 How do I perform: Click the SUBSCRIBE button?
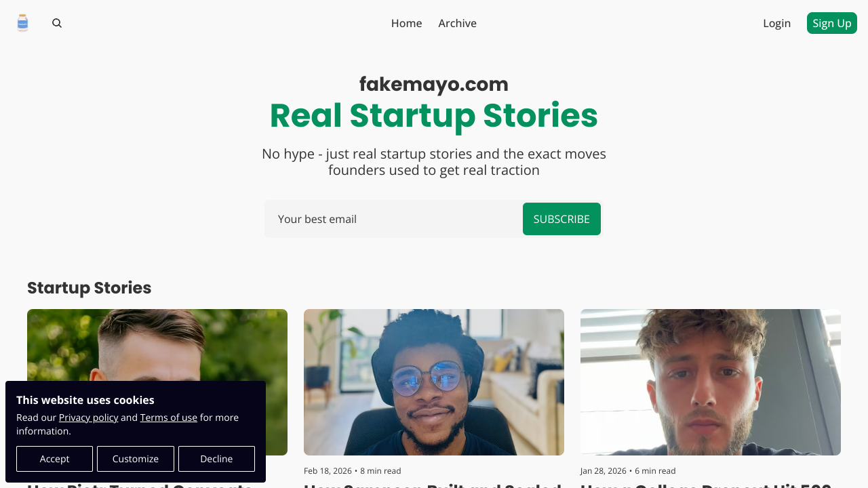pos(561,219)
